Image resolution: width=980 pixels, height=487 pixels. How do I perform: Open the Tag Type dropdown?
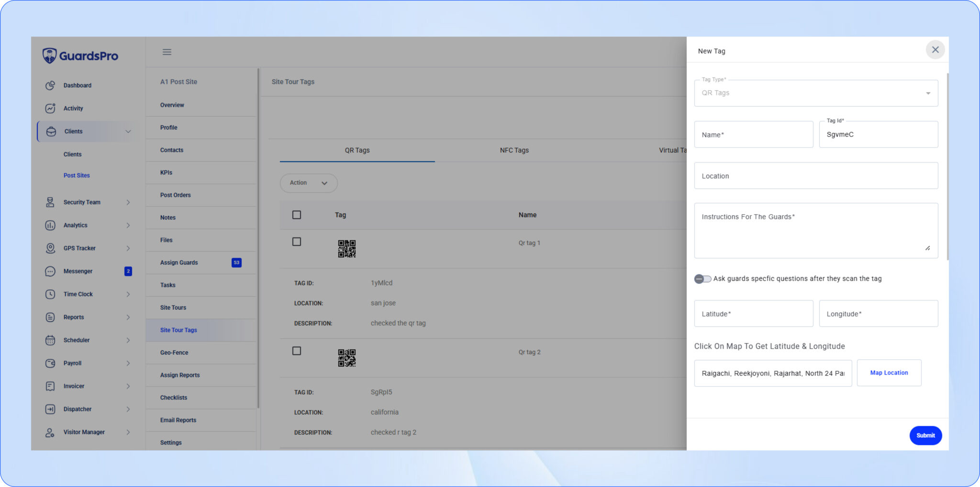[x=816, y=93]
